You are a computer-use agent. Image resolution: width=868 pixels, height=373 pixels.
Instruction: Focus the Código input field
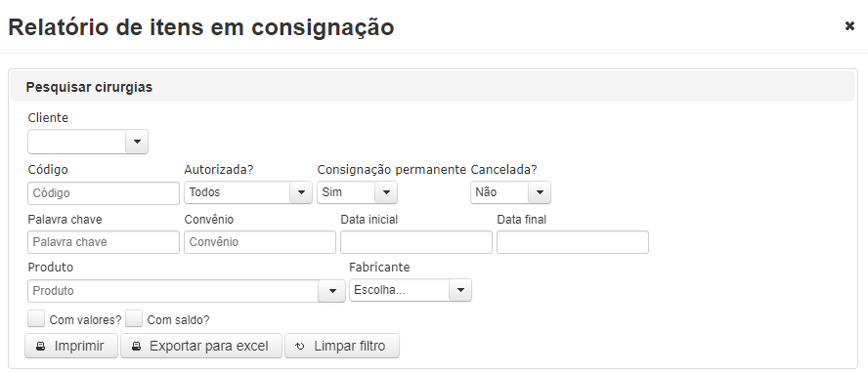point(104,193)
